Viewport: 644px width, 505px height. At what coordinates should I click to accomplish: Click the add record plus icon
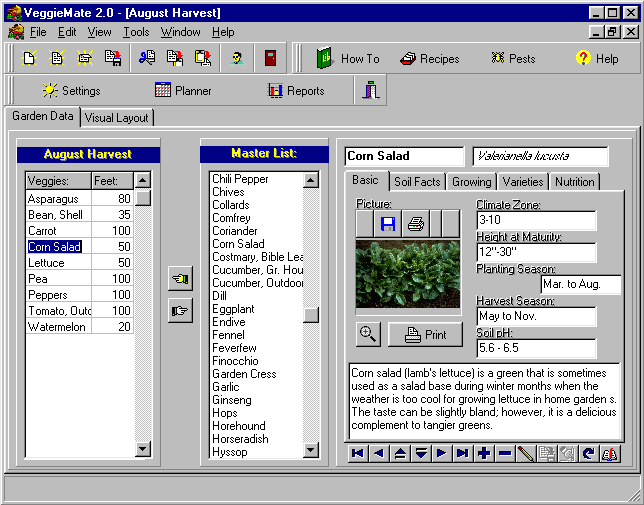tap(484, 453)
